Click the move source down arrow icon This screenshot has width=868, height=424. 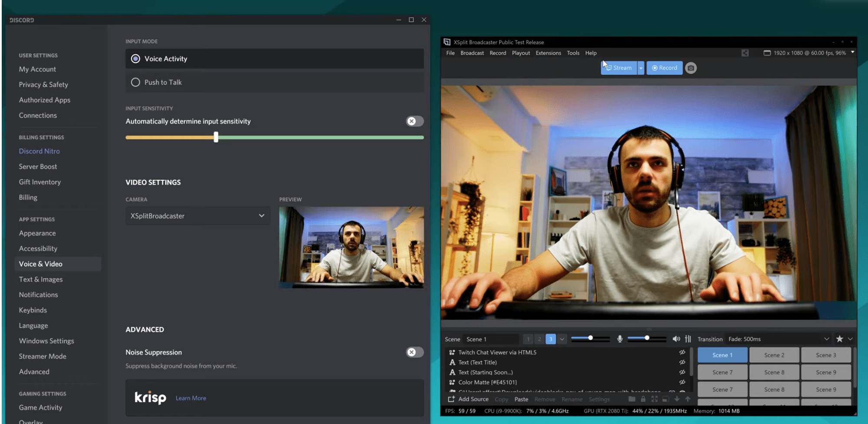(x=677, y=399)
